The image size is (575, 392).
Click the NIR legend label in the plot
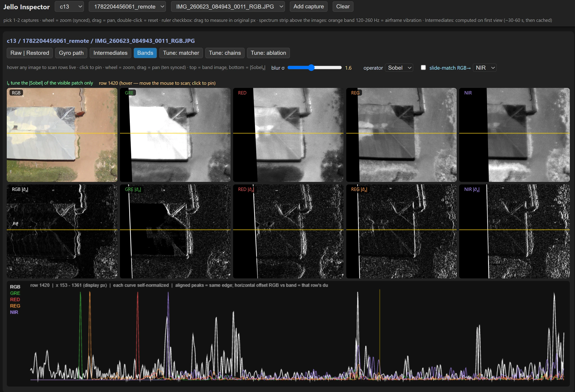coord(14,312)
